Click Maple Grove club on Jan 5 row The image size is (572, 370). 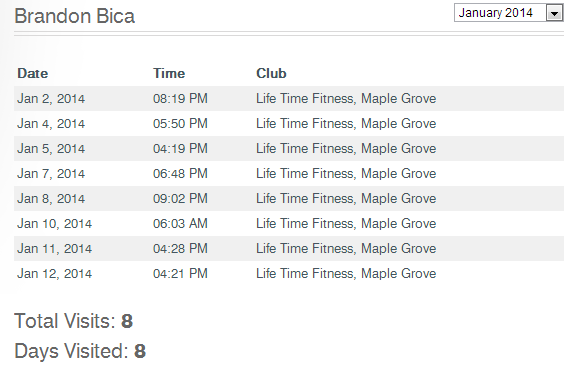[x=346, y=149]
